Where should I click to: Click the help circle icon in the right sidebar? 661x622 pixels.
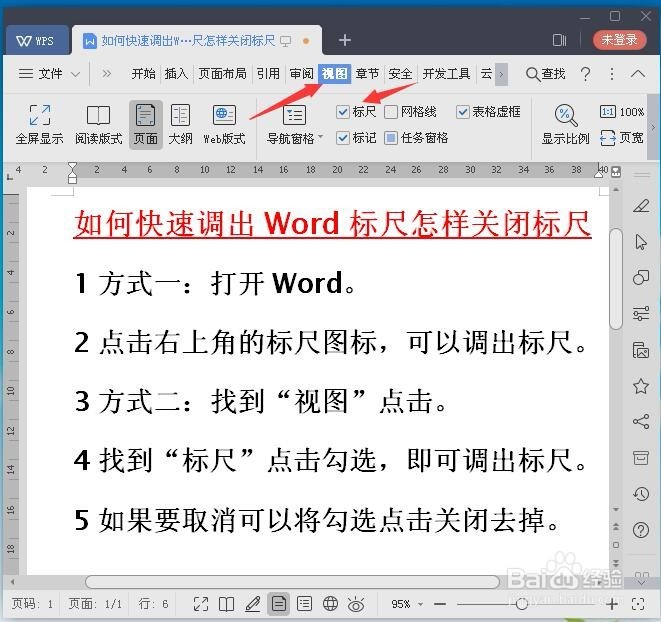pyautogui.click(x=641, y=530)
